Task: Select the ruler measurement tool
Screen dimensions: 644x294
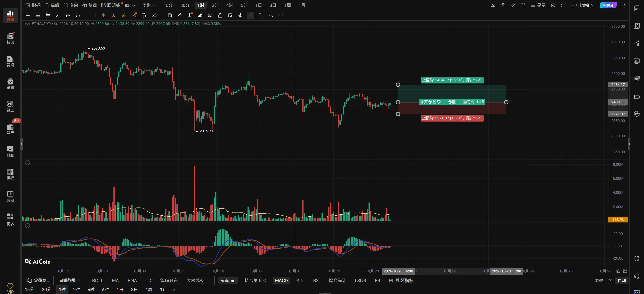Action: [x=180, y=16]
